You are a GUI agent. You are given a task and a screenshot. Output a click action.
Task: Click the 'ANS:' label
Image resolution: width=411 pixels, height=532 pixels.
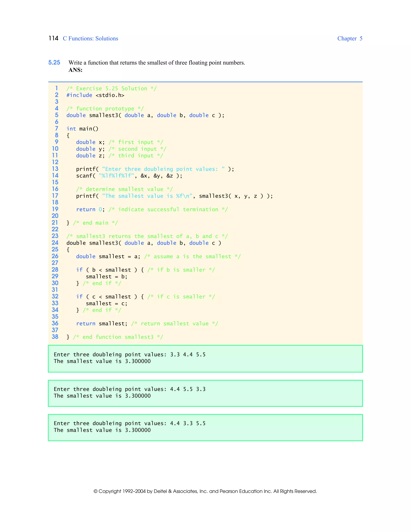[75, 70]
